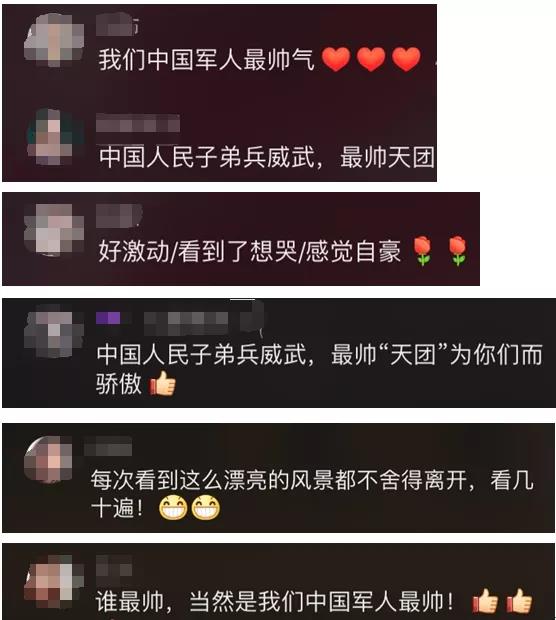The width and height of the screenshot is (556, 620).
Task: Click the thumbs-up emoji after 骄傲
Action: tap(162, 383)
